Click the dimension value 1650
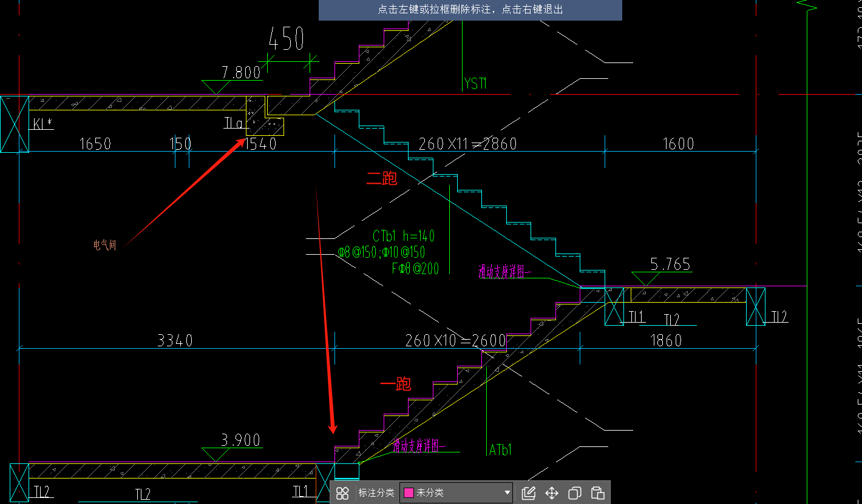862x504 pixels. [95, 144]
